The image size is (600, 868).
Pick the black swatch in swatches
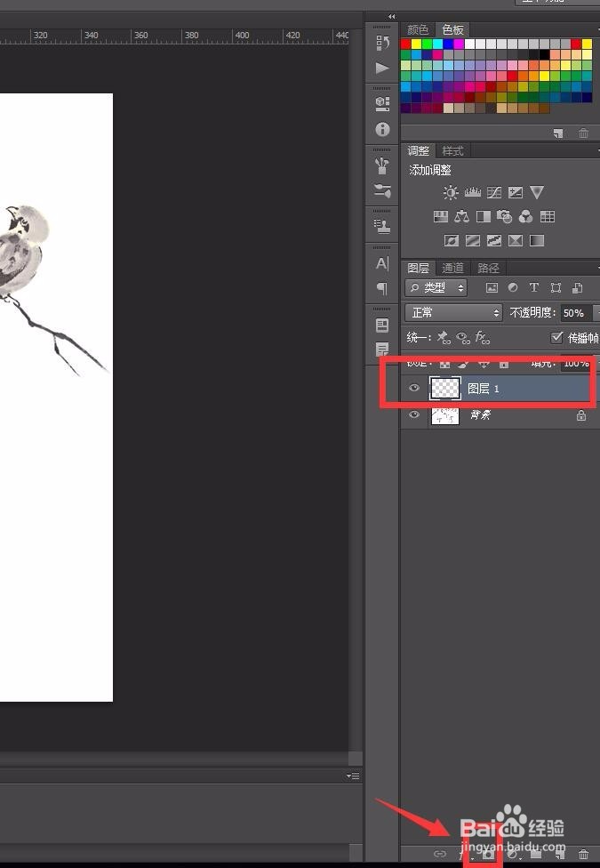545,54
